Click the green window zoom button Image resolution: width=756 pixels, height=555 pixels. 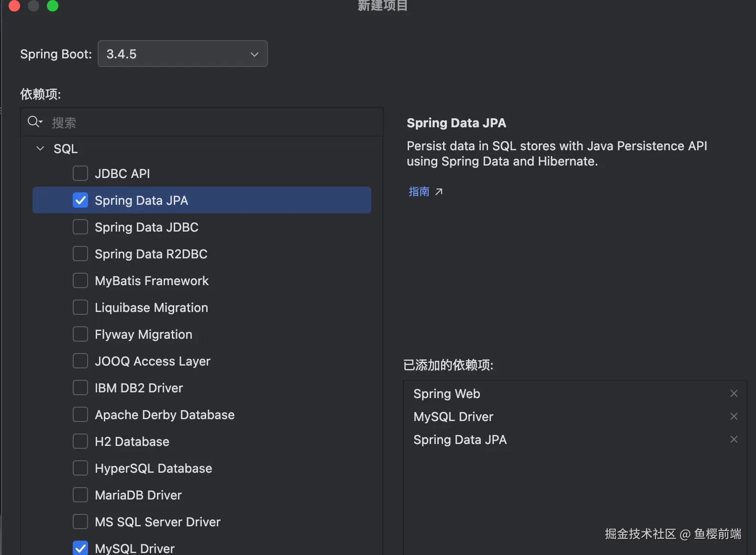pyautogui.click(x=53, y=6)
